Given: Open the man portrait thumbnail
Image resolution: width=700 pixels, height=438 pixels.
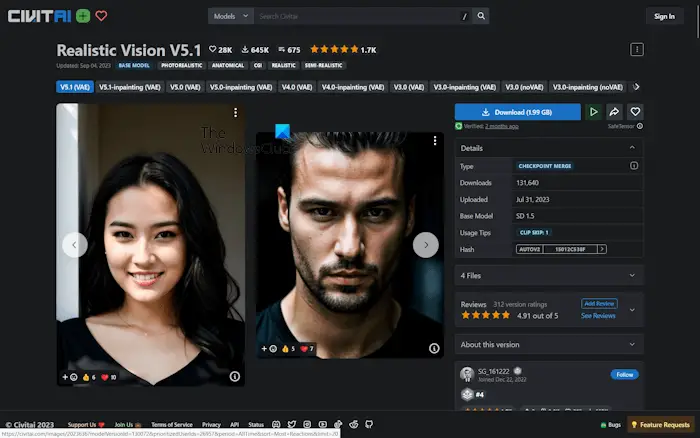Looking at the screenshot, I should (350, 245).
